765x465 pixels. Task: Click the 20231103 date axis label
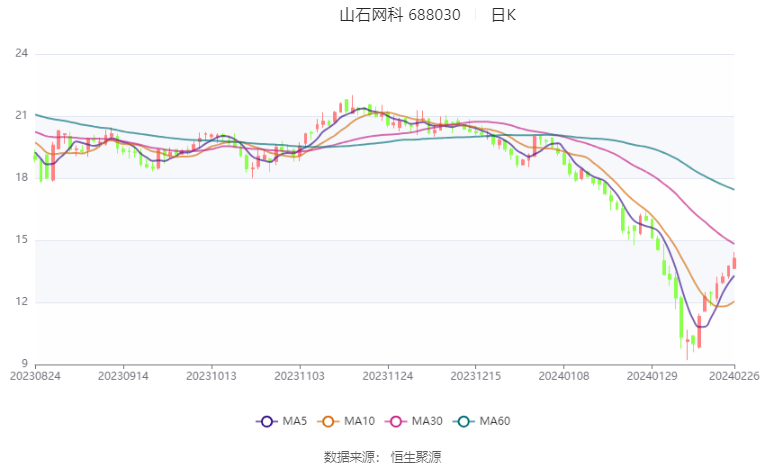pos(300,376)
